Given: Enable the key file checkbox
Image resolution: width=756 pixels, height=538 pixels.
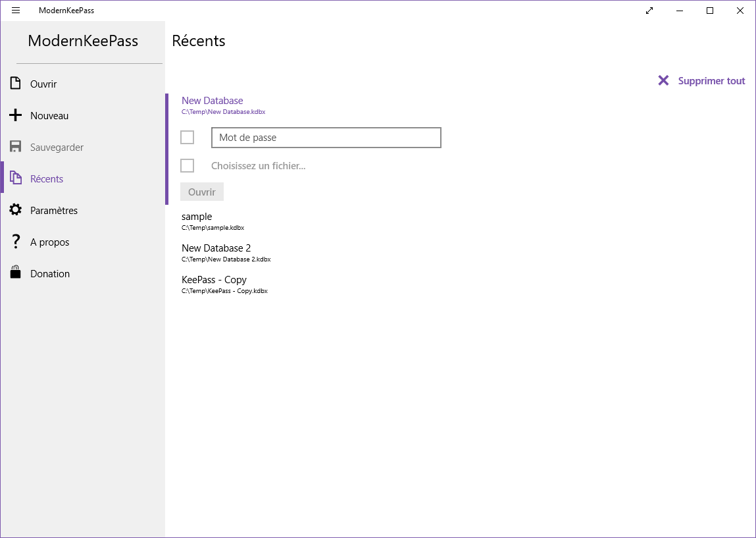Looking at the screenshot, I should pos(188,165).
